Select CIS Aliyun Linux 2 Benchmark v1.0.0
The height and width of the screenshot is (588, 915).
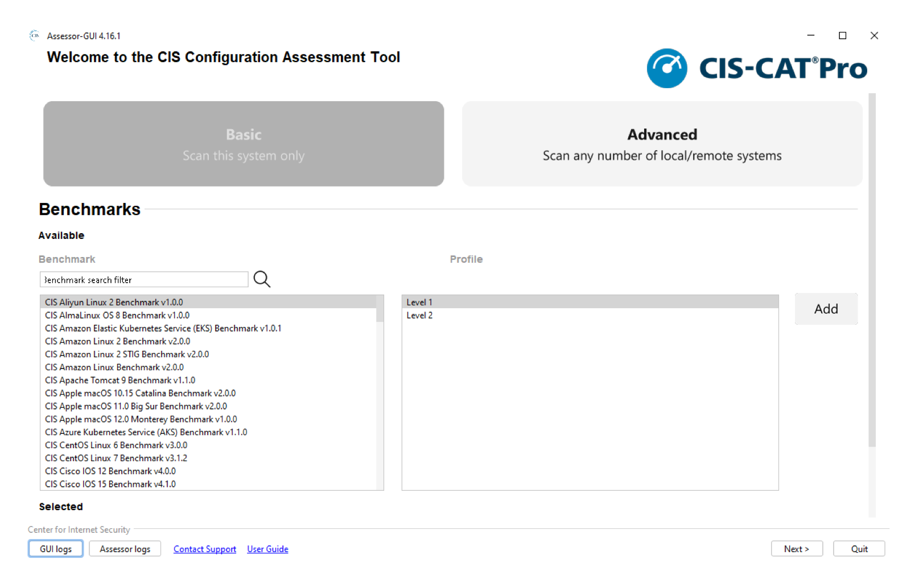coord(114,303)
